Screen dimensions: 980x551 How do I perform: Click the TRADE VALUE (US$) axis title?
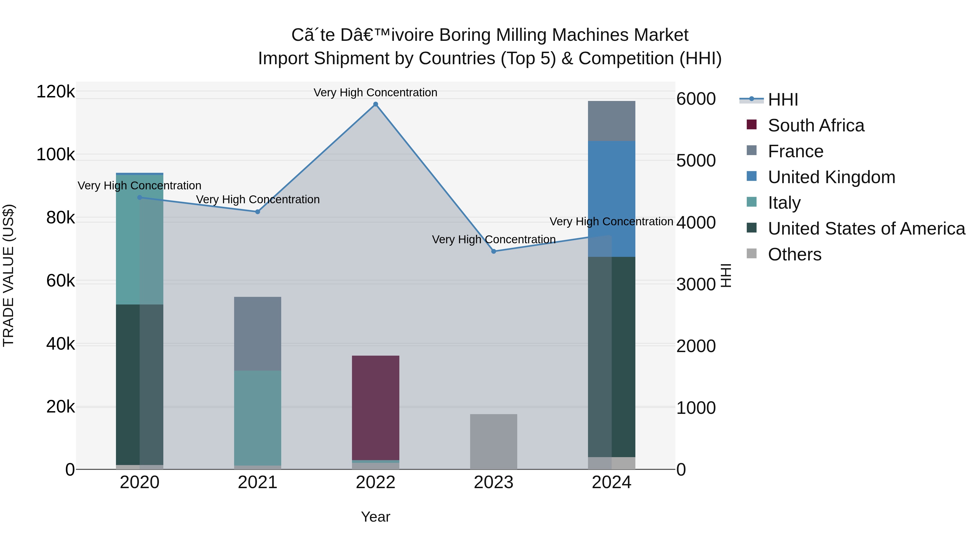tap(8, 275)
